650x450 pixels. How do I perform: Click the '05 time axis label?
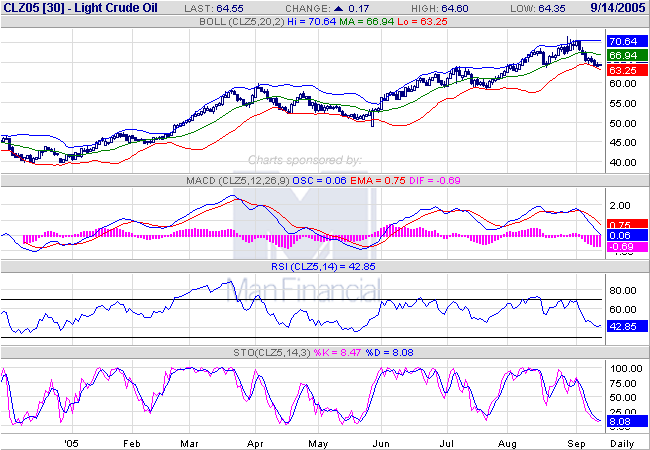pos(72,444)
